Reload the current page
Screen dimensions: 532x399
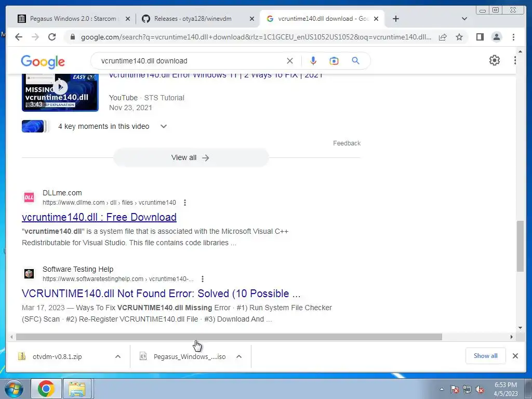52,37
